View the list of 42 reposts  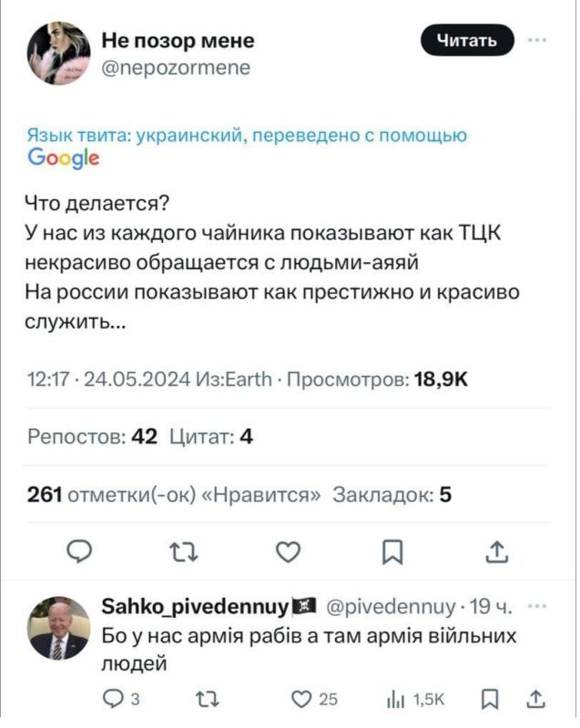click(93, 438)
